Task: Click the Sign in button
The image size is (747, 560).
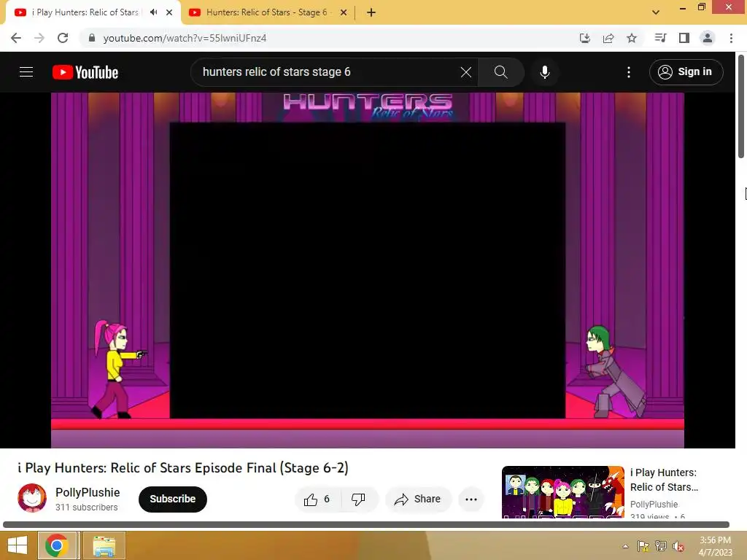Action: pyautogui.click(x=686, y=72)
